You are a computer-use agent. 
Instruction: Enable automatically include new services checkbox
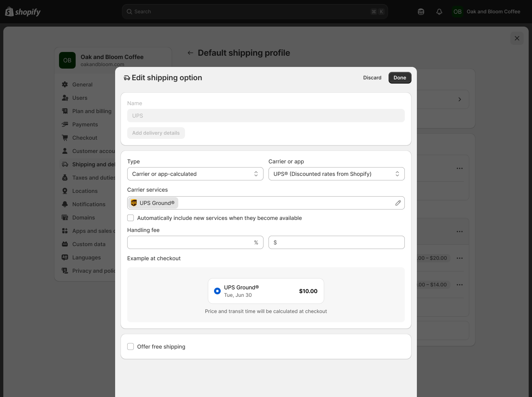[x=131, y=218]
